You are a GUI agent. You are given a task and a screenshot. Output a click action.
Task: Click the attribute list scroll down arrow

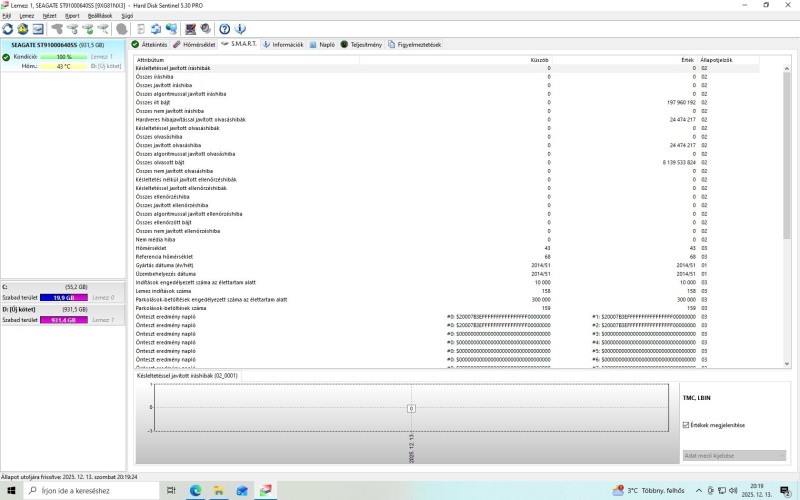point(786,364)
